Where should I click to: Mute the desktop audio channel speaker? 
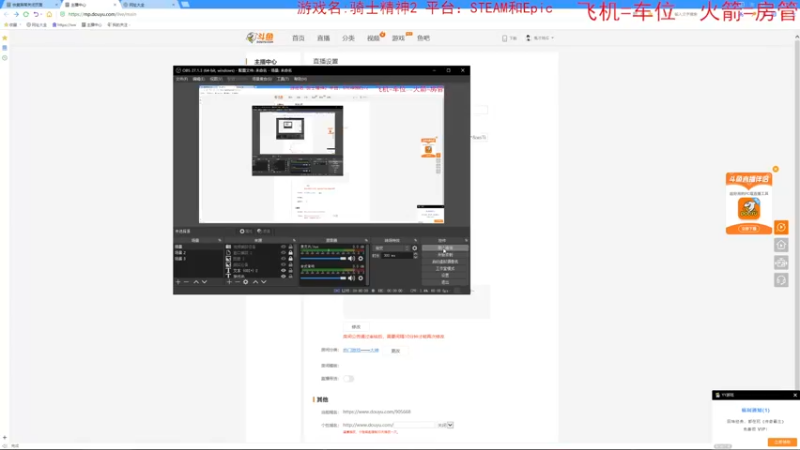(x=351, y=278)
